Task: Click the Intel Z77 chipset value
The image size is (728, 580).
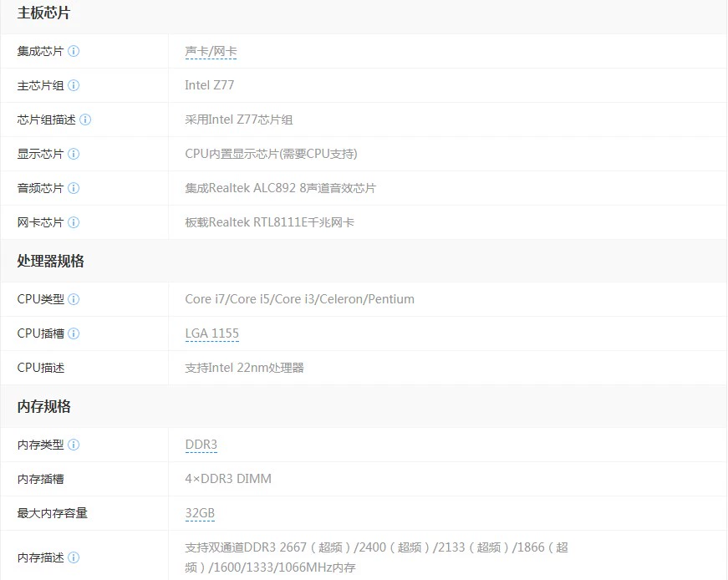Action: pyautogui.click(x=209, y=85)
